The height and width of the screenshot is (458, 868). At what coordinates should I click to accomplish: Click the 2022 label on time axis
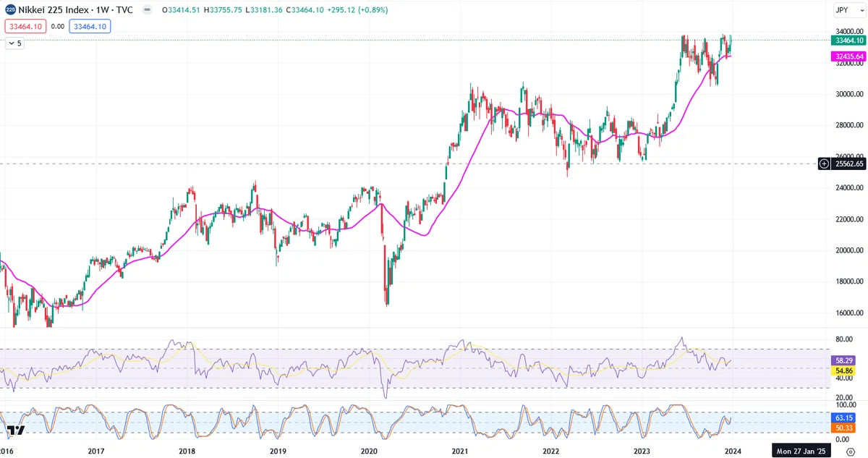[x=550, y=451]
